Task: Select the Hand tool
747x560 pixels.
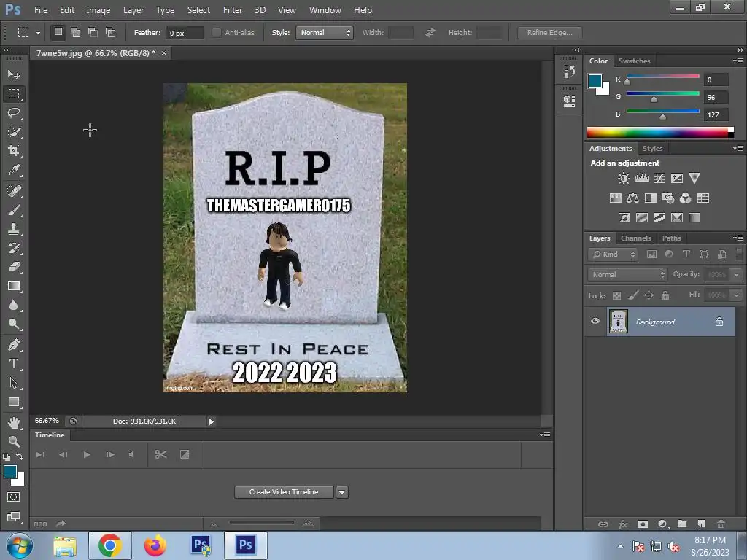Action: pyautogui.click(x=14, y=422)
